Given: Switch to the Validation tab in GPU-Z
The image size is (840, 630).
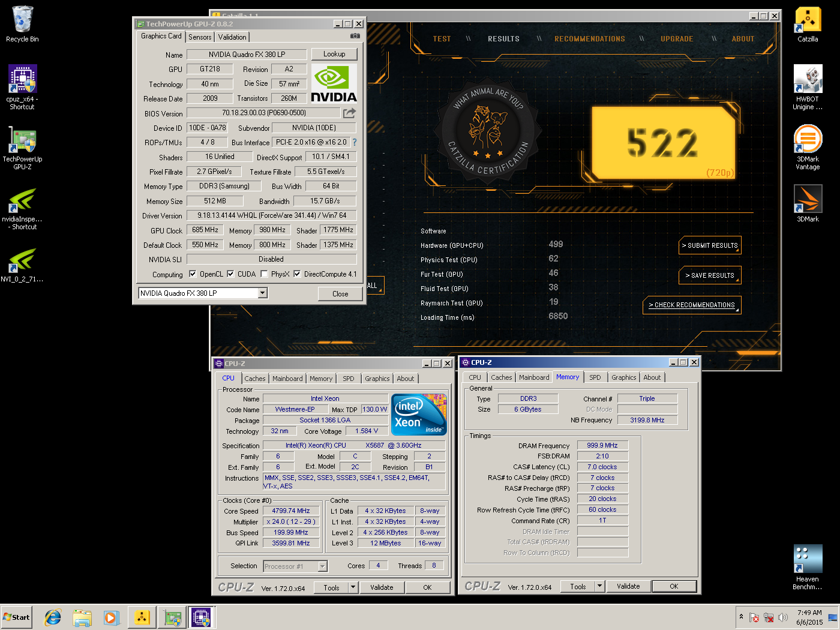Looking at the screenshot, I should coord(232,37).
